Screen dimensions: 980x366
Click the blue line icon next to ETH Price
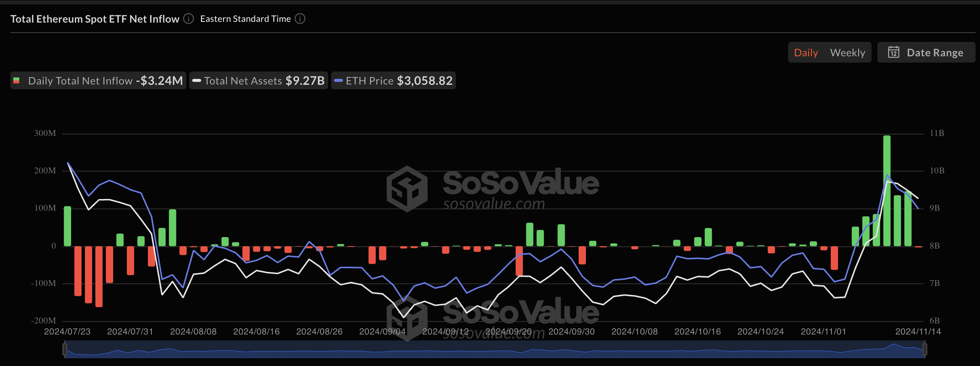point(338,81)
